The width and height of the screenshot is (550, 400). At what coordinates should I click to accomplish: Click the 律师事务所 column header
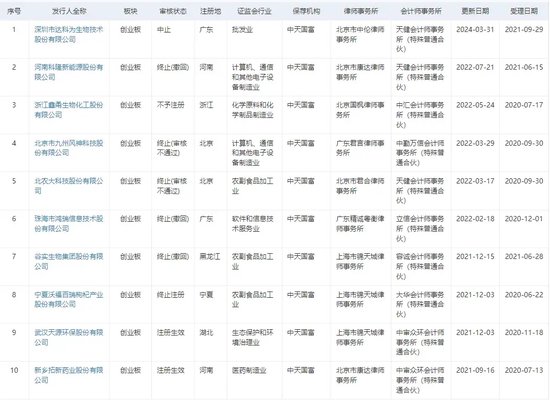coord(361,11)
